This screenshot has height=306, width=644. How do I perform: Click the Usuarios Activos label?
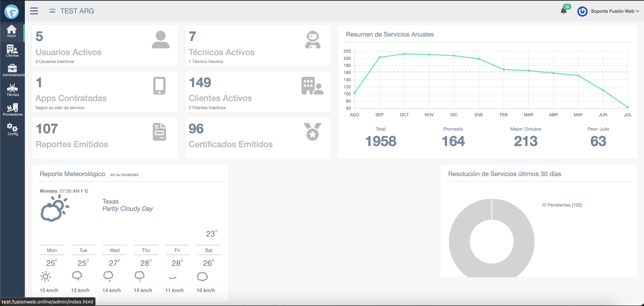pos(68,52)
